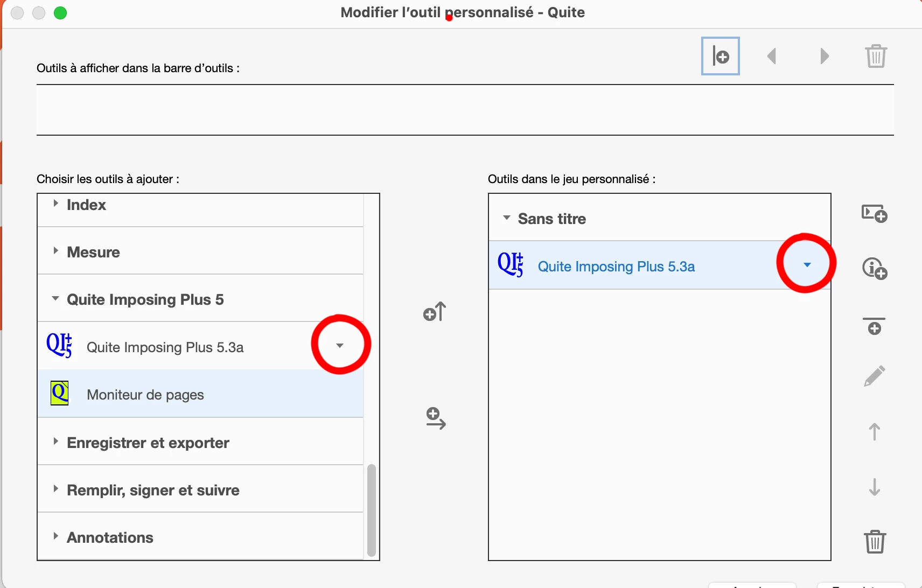Click the bottom-right trash delete icon
The height and width of the screenshot is (588, 922).
coord(875,542)
